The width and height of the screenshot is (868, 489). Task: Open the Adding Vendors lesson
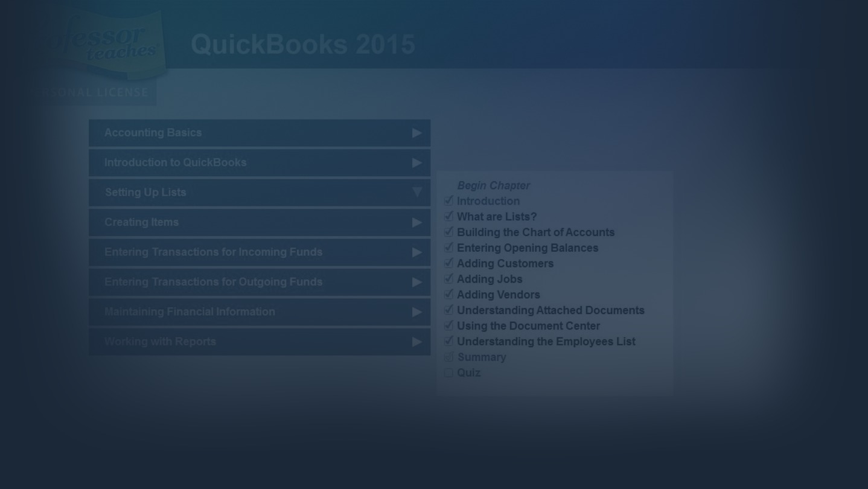click(x=499, y=295)
